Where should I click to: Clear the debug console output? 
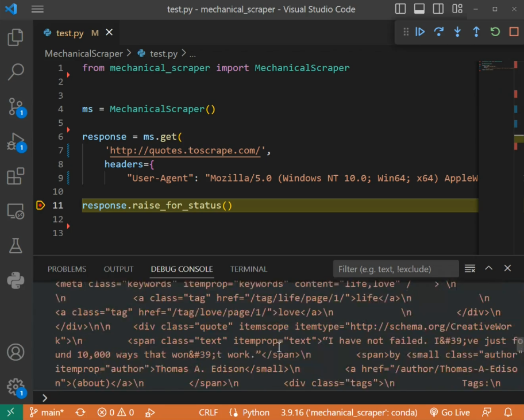tap(470, 268)
